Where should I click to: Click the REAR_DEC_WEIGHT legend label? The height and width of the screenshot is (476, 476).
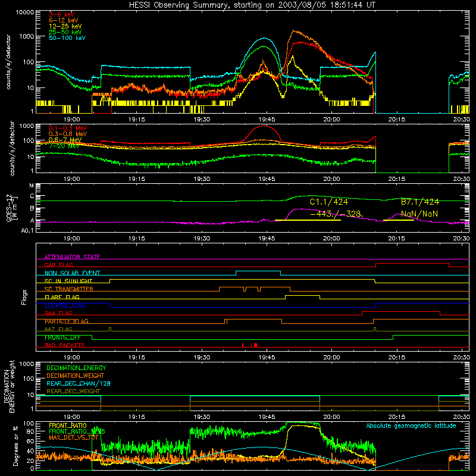(x=73, y=392)
